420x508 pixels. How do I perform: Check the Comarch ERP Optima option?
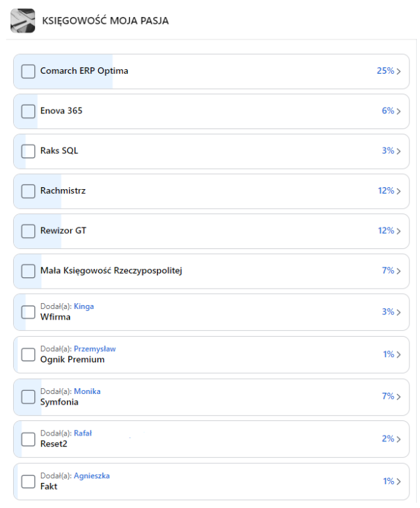coord(28,71)
